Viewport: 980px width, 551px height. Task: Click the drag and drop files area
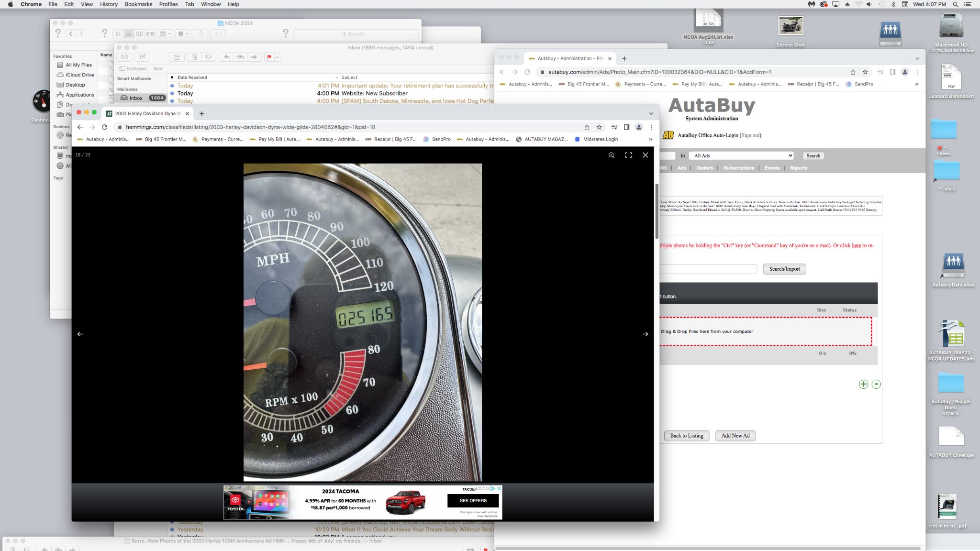click(765, 331)
